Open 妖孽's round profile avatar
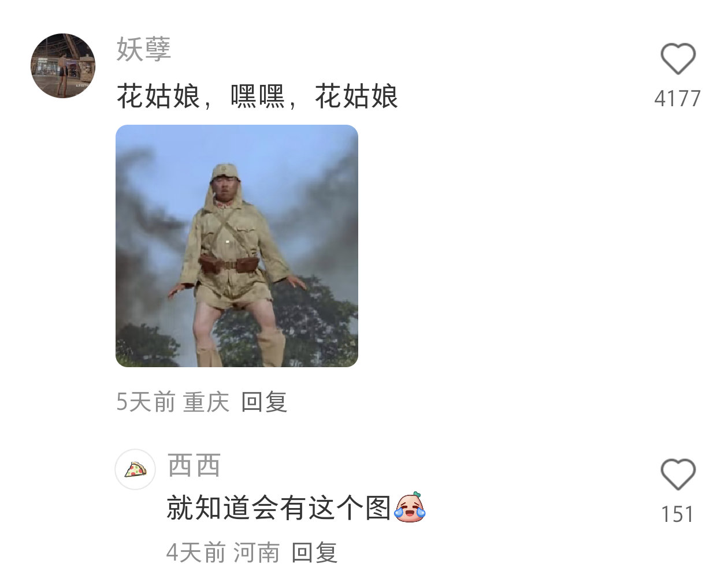 click(x=63, y=66)
